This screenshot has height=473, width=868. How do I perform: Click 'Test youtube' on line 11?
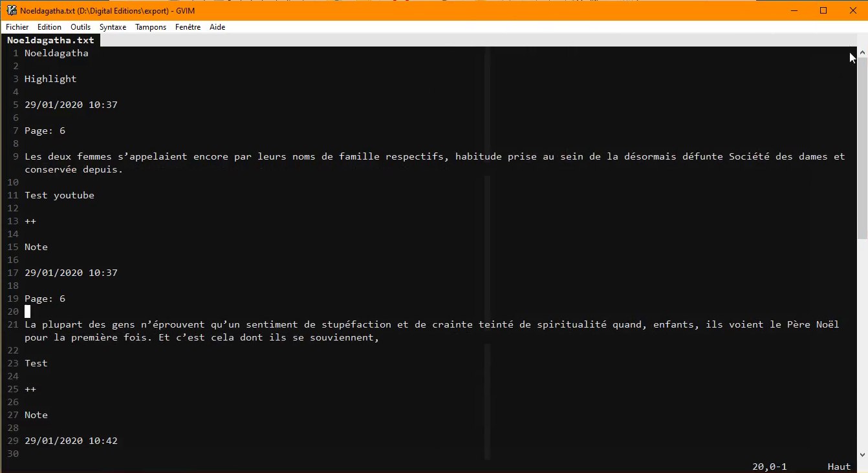pyautogui.click(x=60, y=195)
